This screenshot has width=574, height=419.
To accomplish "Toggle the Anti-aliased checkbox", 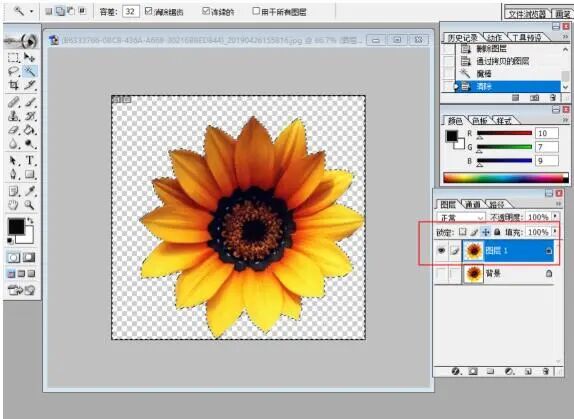I will click(148, 11).
